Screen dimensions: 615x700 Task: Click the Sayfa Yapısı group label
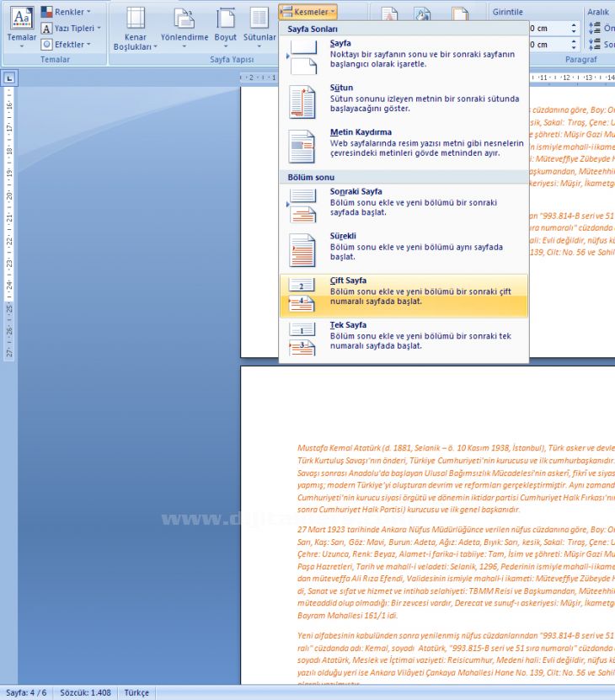(232, 59)
